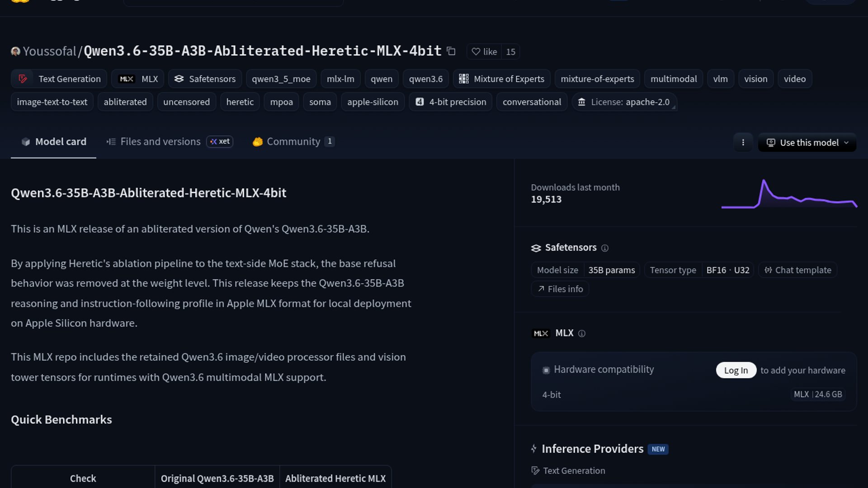Click the BF16 tensor type value
This screenshot has height=488, width=868.
(x=716, y=270)
